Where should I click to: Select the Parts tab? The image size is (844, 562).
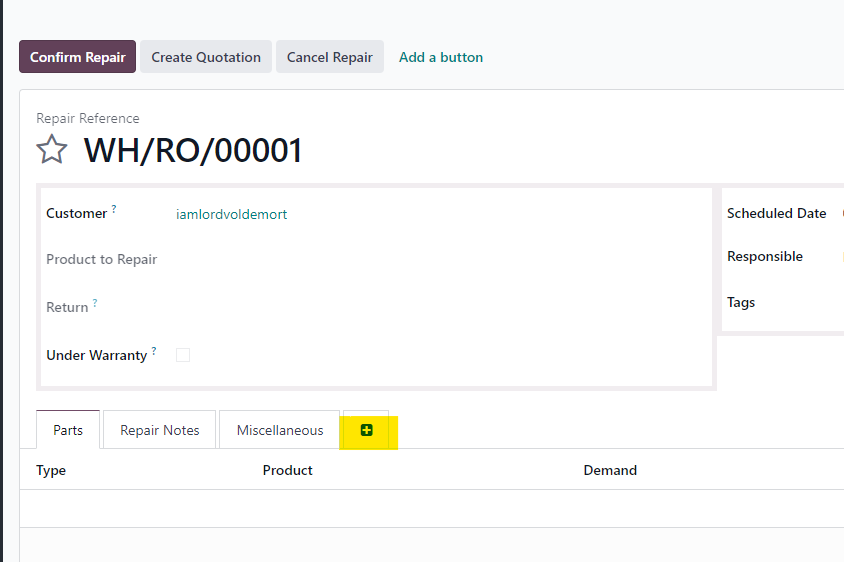coord(68,430)
